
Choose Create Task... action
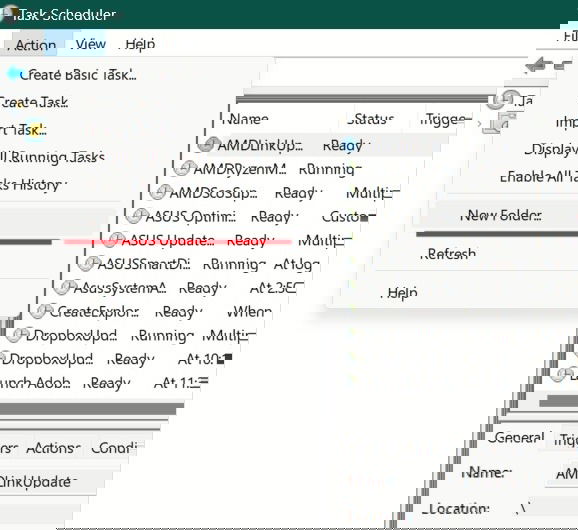coord(33,102)
